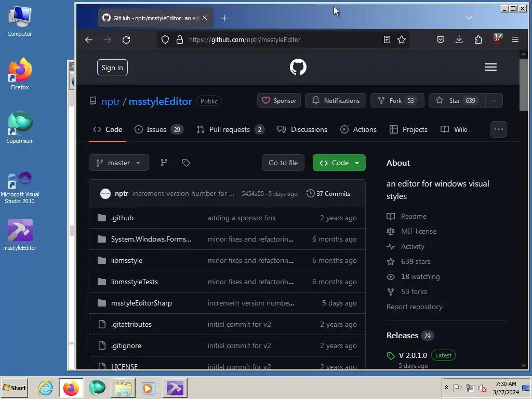532x399 pixels.
Task: Open the Discussions tab
Action: (302, 129)
